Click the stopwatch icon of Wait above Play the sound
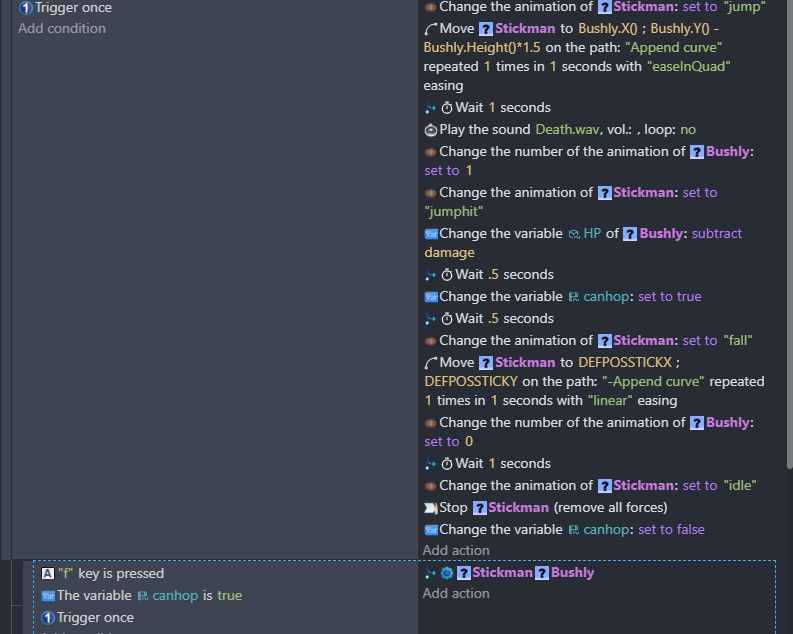Image resolution: width=793 pixels, height=634 pixels. pyautogui.click(x=447, y=108)
